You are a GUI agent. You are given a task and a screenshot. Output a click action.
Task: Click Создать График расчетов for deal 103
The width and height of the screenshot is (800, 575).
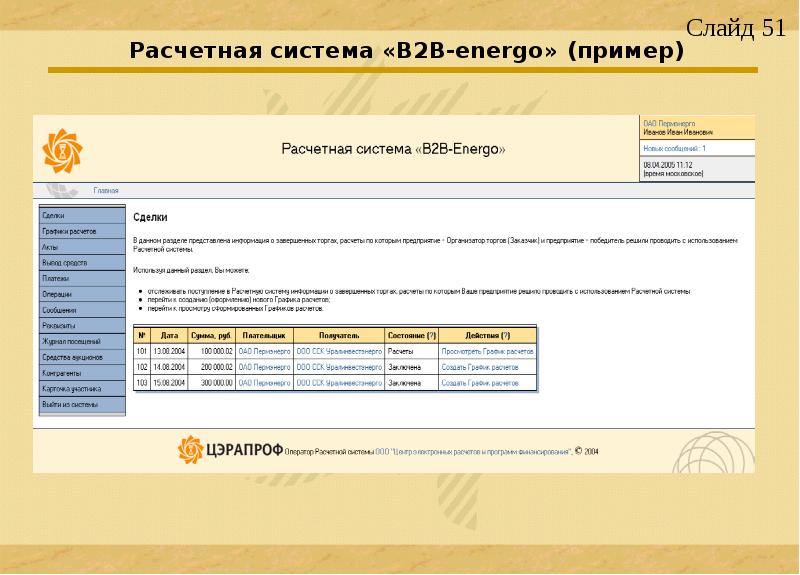(x=480, y=383)
